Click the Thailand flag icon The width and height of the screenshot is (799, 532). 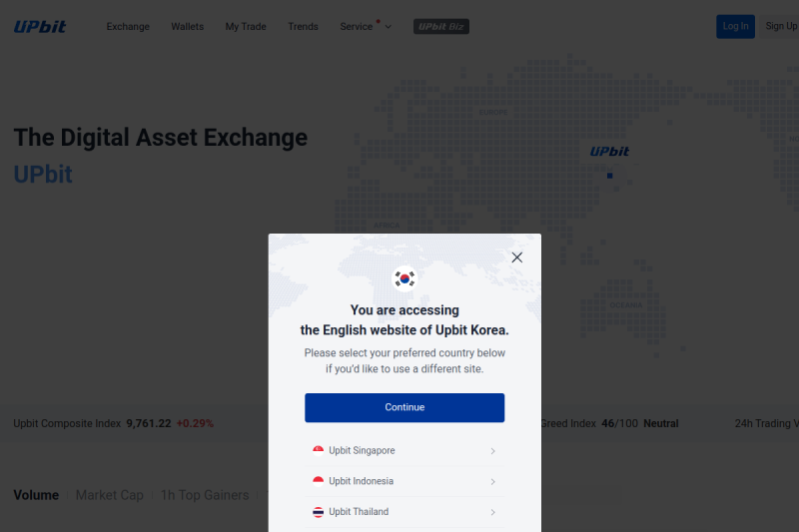pos(318,512)
